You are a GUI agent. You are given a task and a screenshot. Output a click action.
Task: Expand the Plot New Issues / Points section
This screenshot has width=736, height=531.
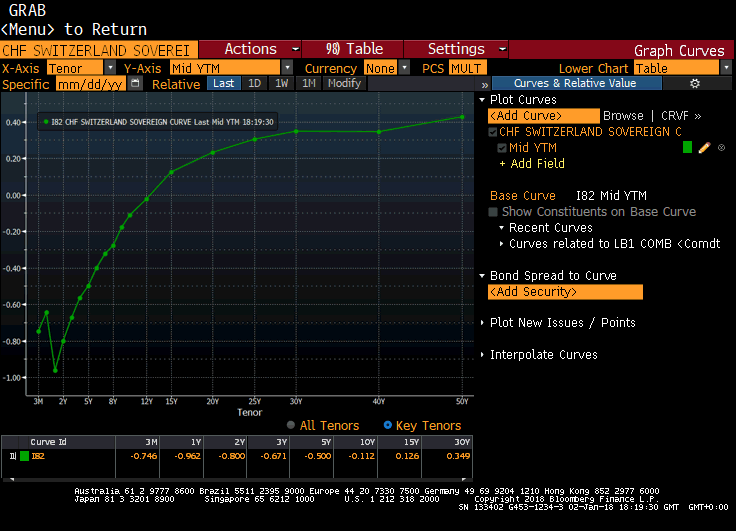pos(561,323)
